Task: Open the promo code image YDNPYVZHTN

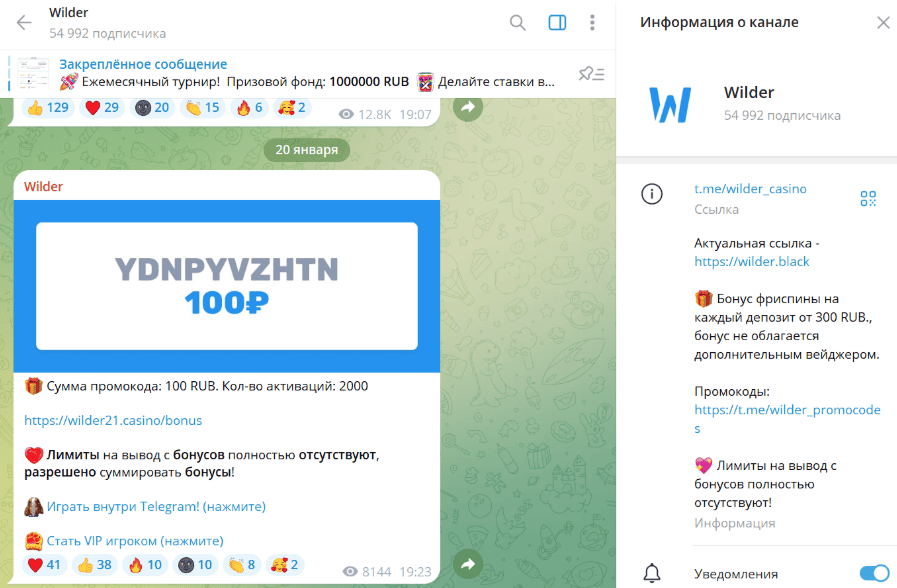Action: [227, 286]
